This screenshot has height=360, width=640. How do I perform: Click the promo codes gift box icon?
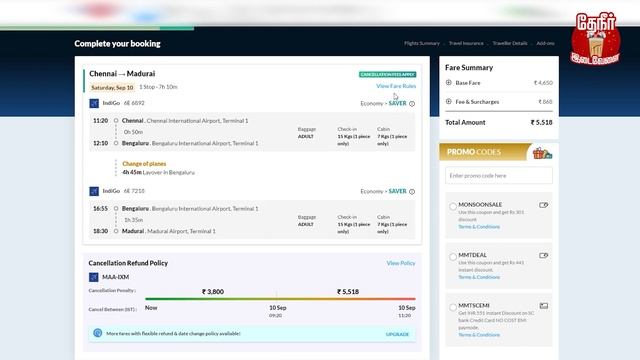(x=542, y=153)
